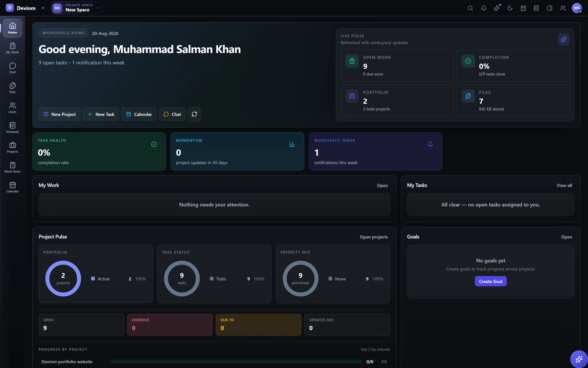Click the Portfolio donut chart
588x368 pixels.
(x=63, y=279)
